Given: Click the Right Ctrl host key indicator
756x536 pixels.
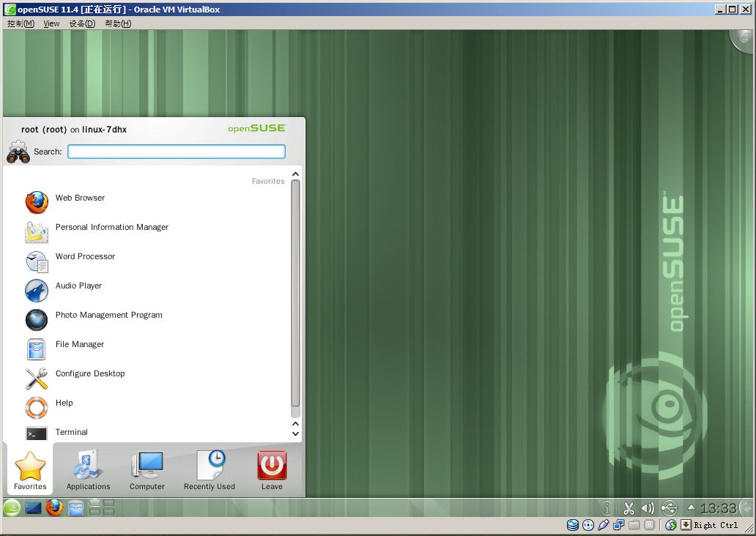Looking at the screenshot, I should click(x=716, y=525).
